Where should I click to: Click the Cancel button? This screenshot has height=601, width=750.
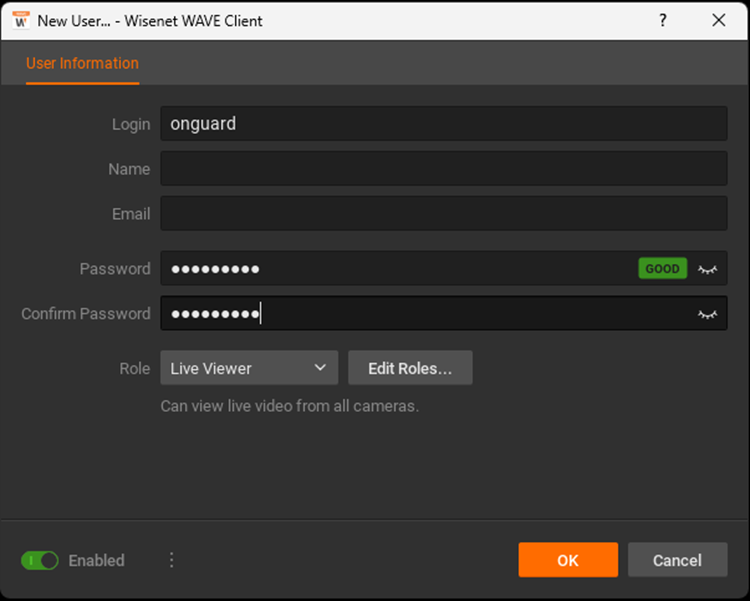678,560
